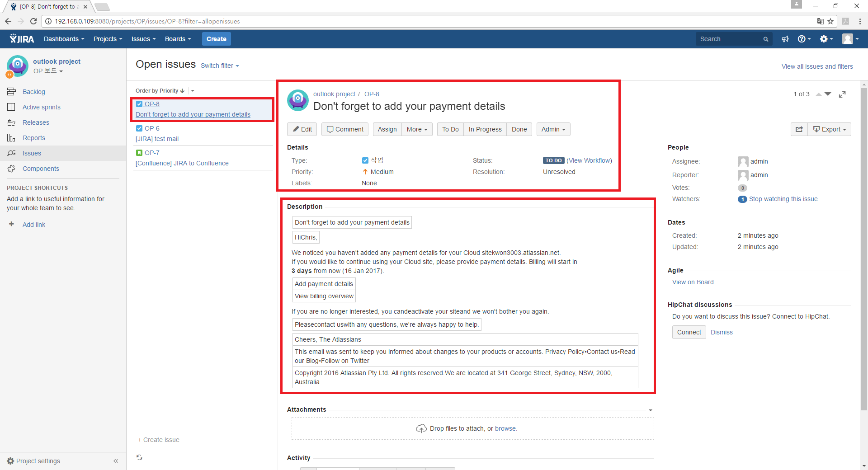Open the Export dropdown

pyautogui.click(x=830, y=129)
